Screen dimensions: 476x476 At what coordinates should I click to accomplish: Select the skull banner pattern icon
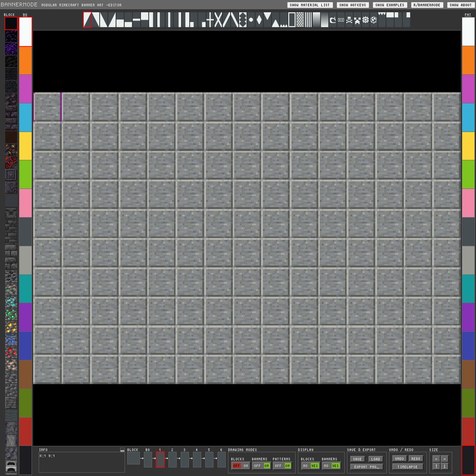tap(349, 20)
